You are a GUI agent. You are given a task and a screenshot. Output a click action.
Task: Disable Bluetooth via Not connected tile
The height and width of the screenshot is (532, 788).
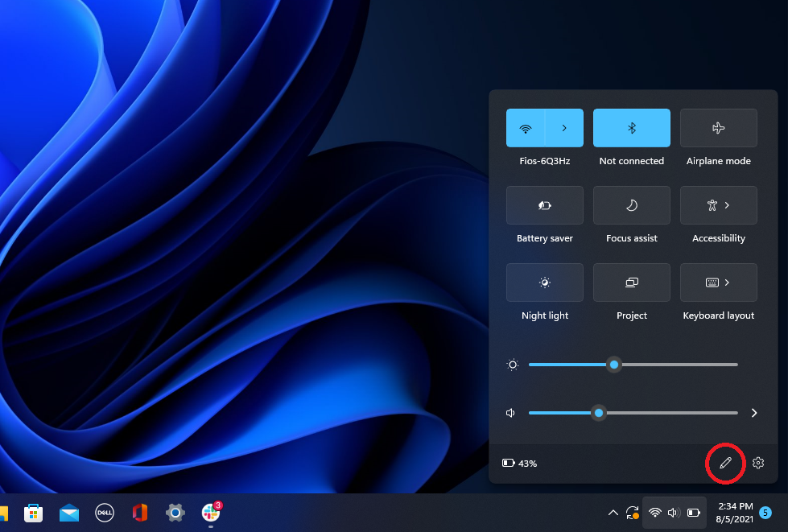click(631, 128)
